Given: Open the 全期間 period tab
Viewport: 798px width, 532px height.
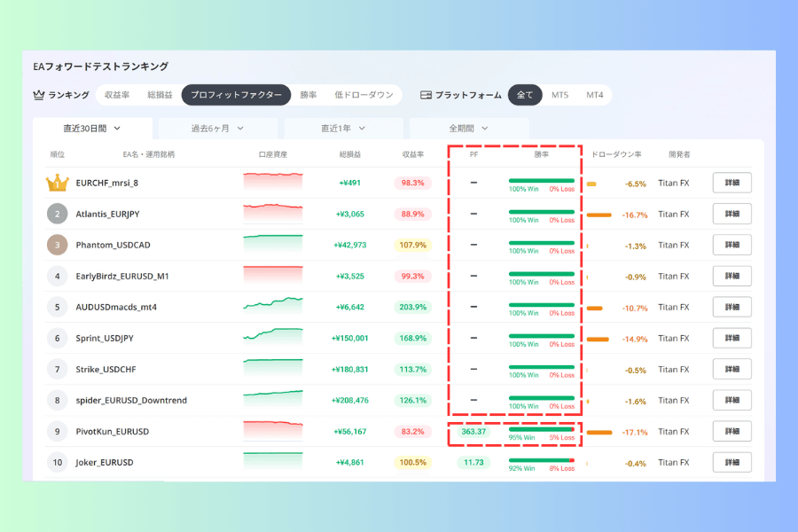Looking at the screenshot, I should pos(469,129).
